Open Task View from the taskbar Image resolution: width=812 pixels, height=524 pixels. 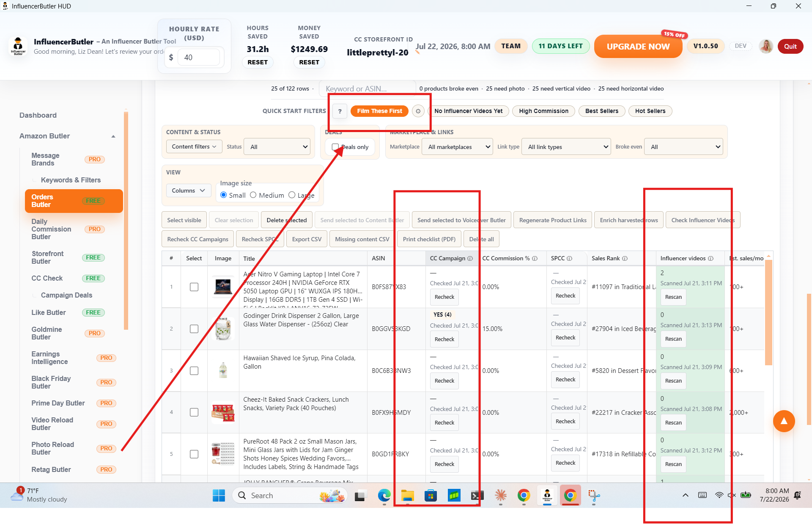point(360,495)
